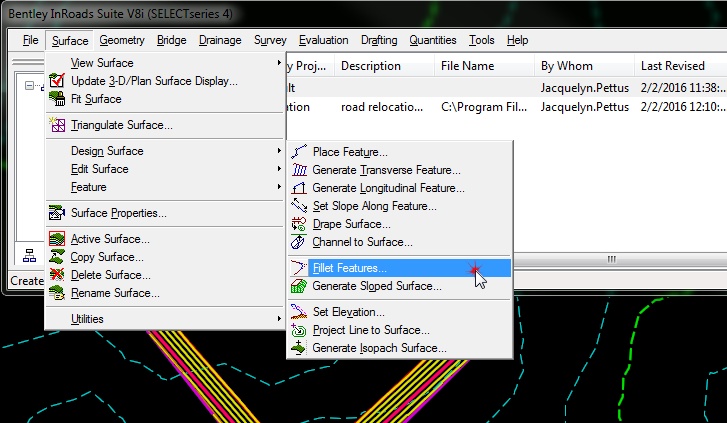Screen dimensions: 727x423
Task: Click the Last Revised column header
Action: pyautogui.click(x=681, y=66)
